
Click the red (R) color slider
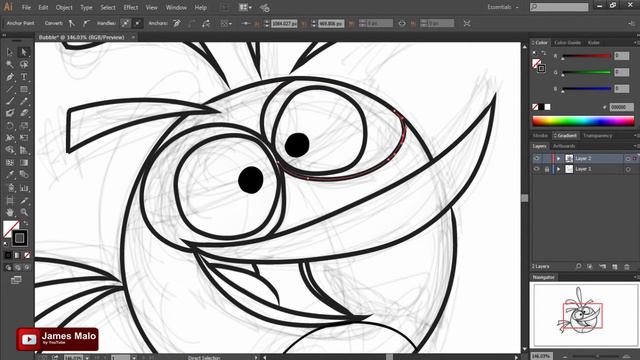tap(587, 56)
